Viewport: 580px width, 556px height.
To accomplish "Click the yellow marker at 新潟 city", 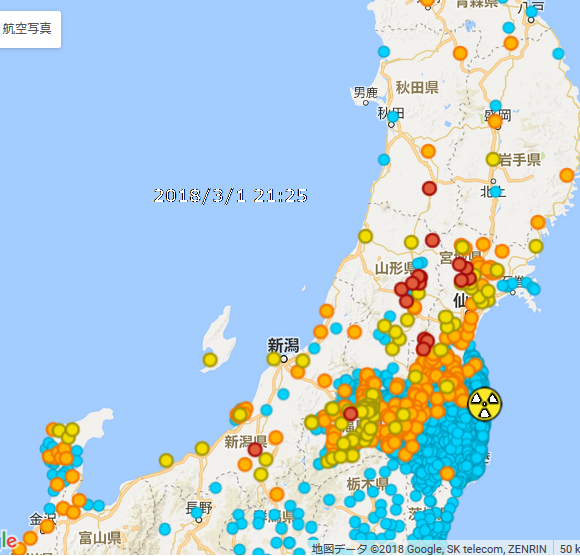I will click(274, 358).
